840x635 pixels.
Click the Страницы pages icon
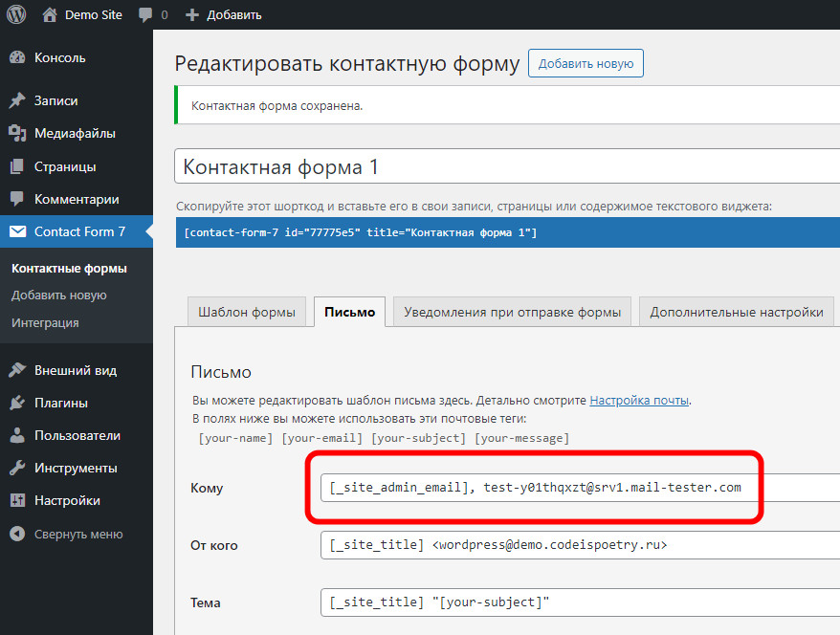[x=17, y=166]
